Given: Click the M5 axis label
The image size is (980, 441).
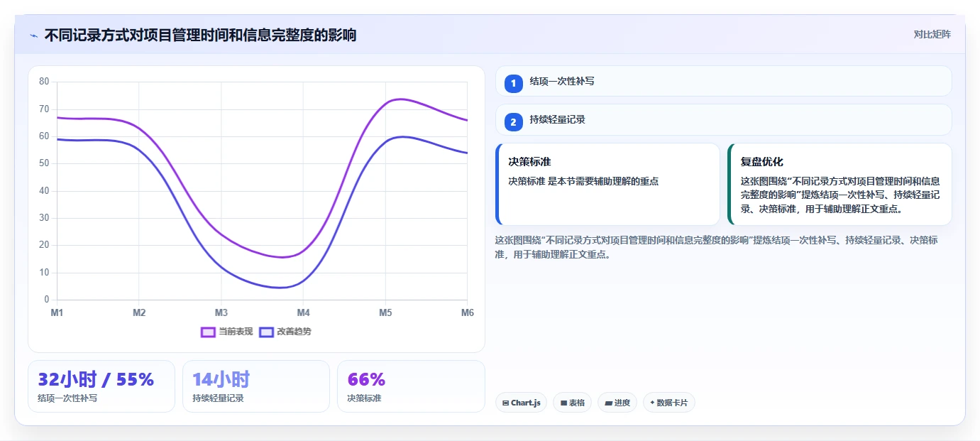Looking at the screenshot, I should tap(385, 312).
